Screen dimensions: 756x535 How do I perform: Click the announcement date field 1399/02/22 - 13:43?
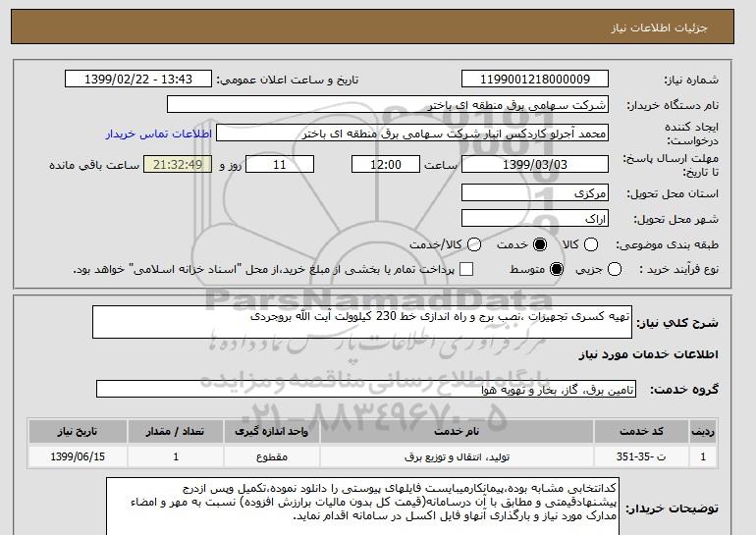138,80
